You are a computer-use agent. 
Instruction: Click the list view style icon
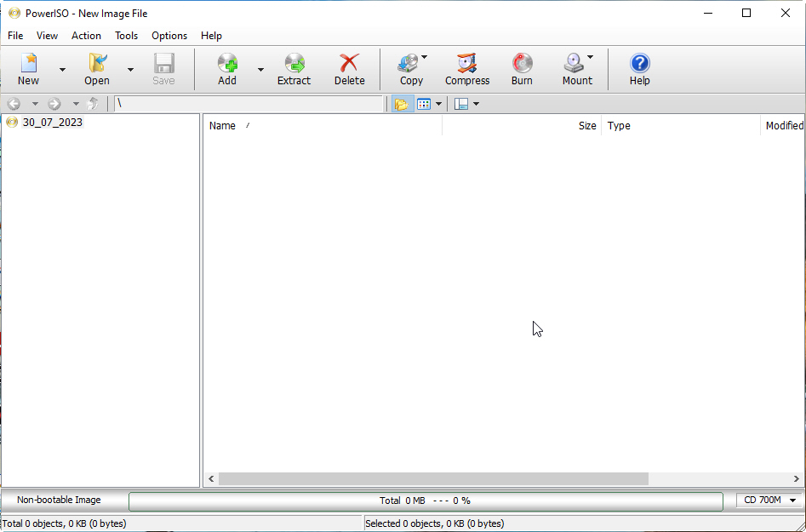click(424, 104)
